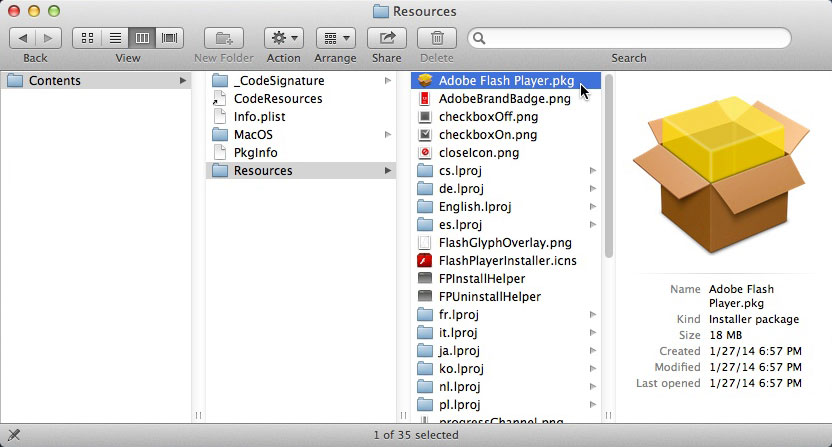832x447 pixels.
Task: Expand the English.lproj folder arrow
Action: click(x=593, y=207)
